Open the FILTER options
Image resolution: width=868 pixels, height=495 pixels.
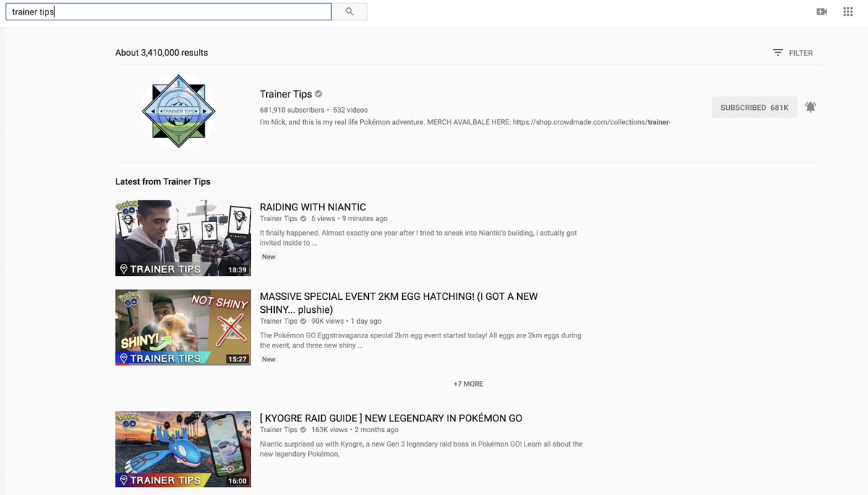click(792, 53)
